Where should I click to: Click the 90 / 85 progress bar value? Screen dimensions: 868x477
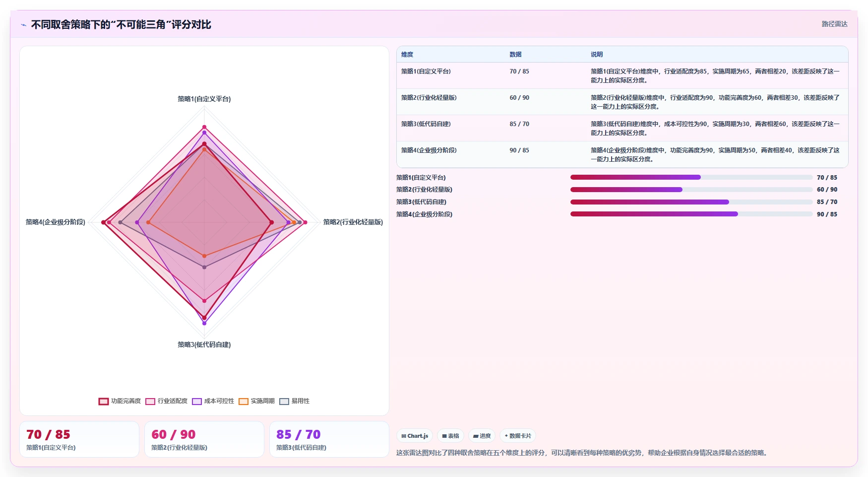coord(827,214)
